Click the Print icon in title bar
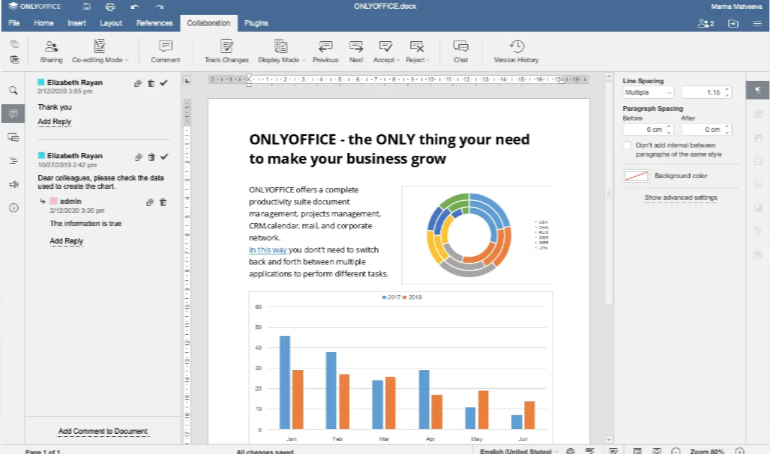The width and height of the screenshot is (770, 454). 110,7
